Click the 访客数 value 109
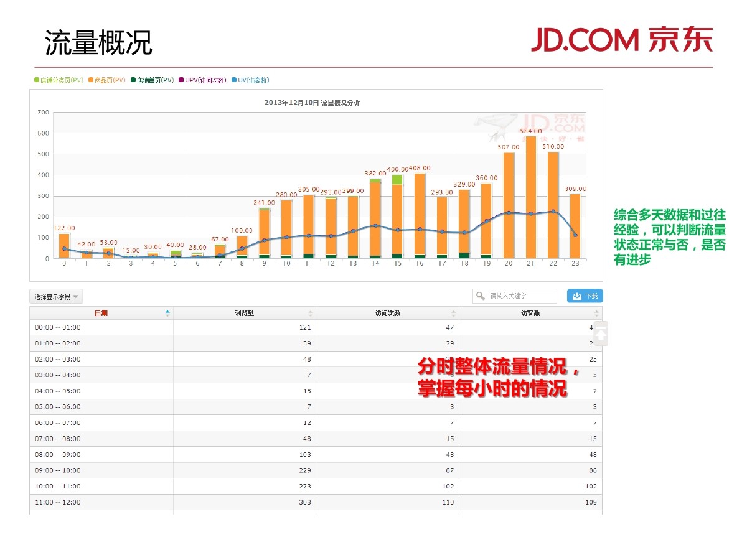This screenshot has width=747, height=560. pos(591,502)
